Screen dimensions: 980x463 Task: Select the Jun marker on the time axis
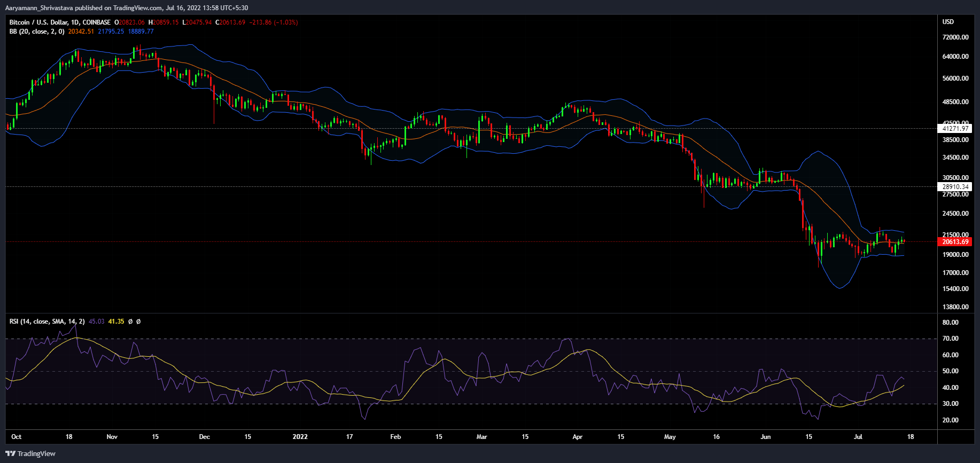click(x=765, y=437)
